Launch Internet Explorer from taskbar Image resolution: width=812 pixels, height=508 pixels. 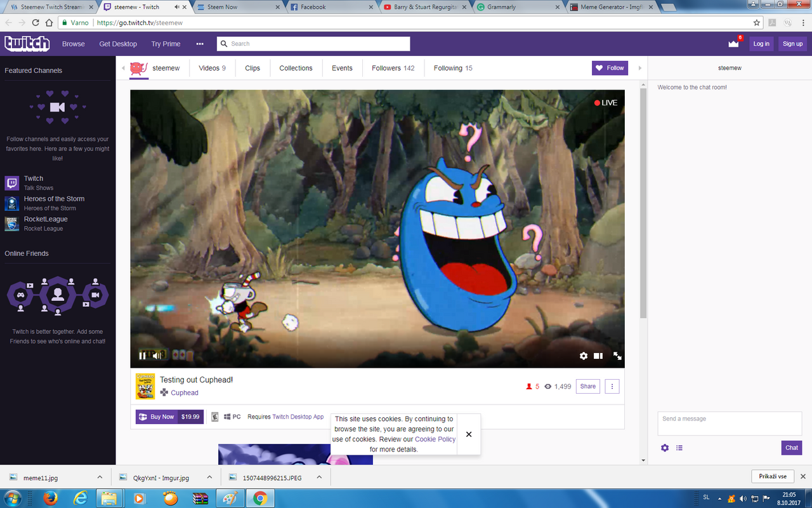tap(81, 498)
